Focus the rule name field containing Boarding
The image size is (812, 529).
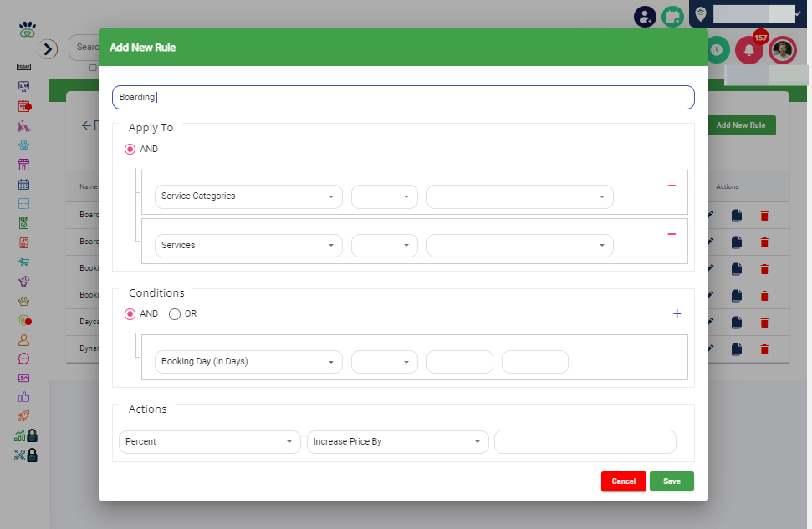tap(403, 97)
